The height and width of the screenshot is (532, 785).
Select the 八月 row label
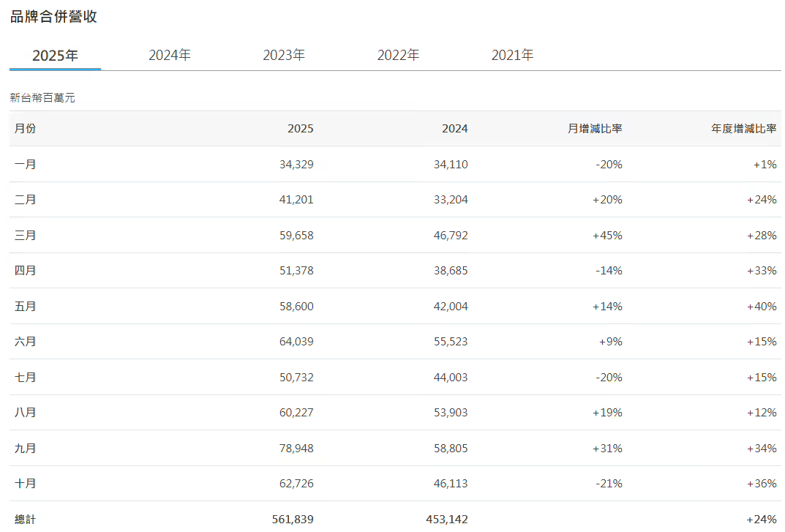pyautogui.click(x=25, y=413)
